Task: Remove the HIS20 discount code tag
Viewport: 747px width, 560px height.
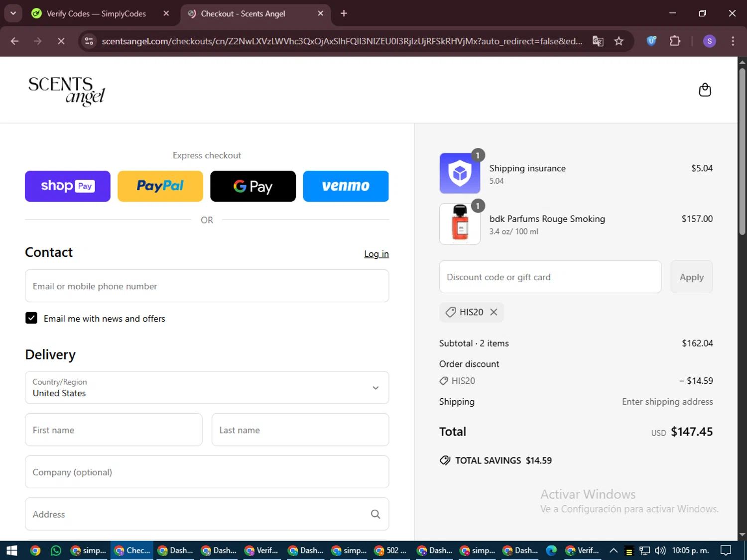Action: tap(494, 312)
